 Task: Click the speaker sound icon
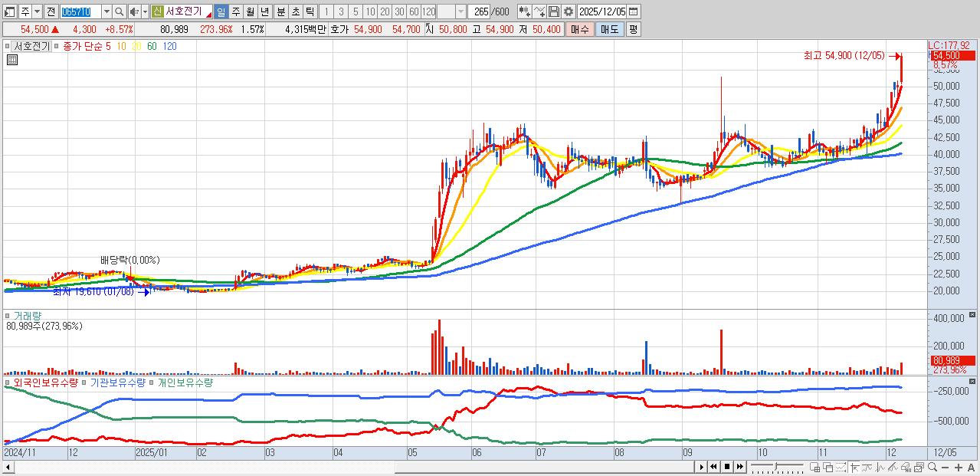(134, 11)
